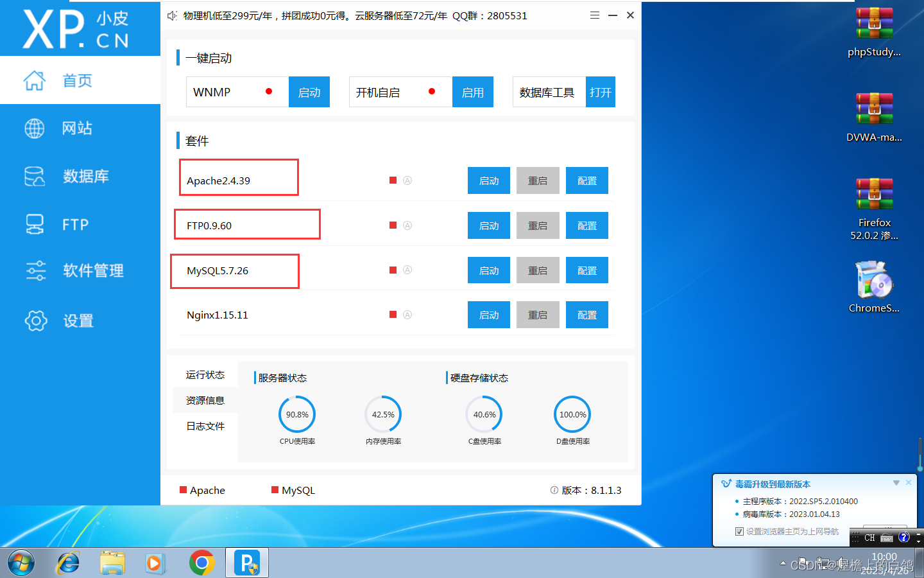Click the D盘使用率 100.0% gauge

click(x=572, y=414)
